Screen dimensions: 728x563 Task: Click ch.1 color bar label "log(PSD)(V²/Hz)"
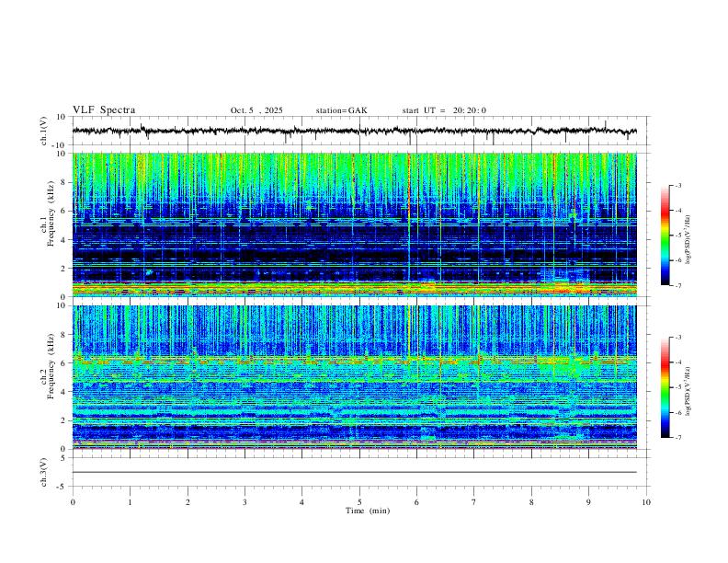point(688,240)
